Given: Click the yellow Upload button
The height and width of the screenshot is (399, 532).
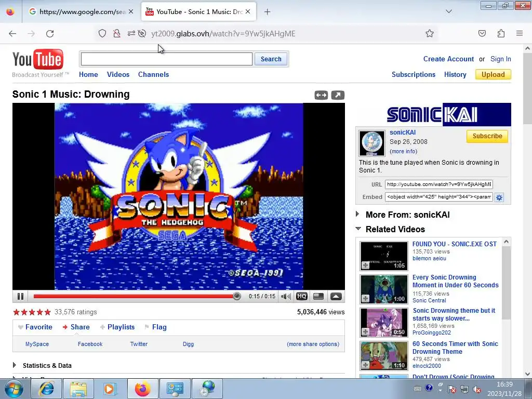Looking at the screenshot, I should pyautogui.click(x=493, y=75).
